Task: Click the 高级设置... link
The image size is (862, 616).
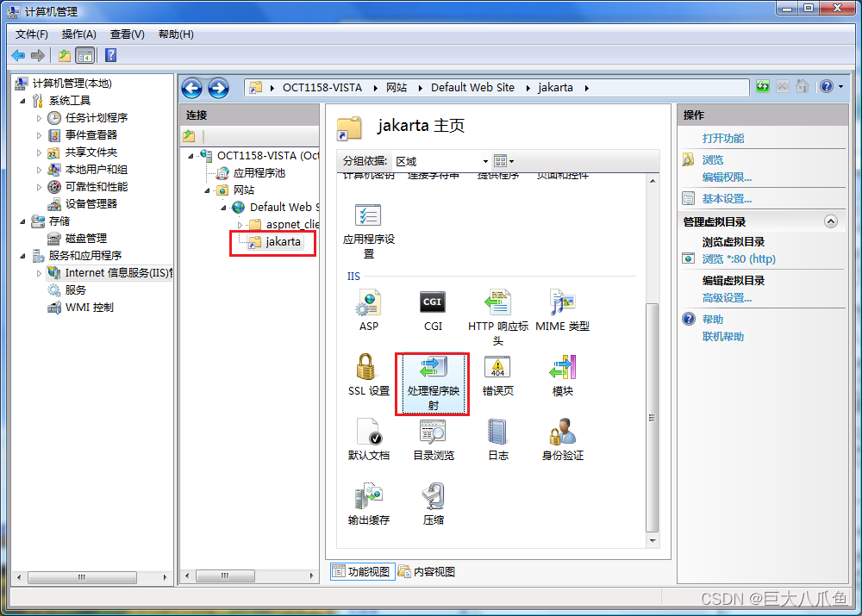Action: click(x=727, y=298)
